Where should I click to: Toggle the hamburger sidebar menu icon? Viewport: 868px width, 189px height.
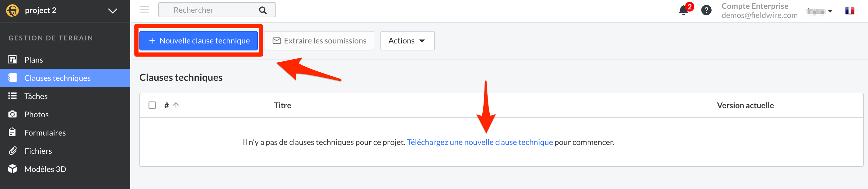point(145,10)
